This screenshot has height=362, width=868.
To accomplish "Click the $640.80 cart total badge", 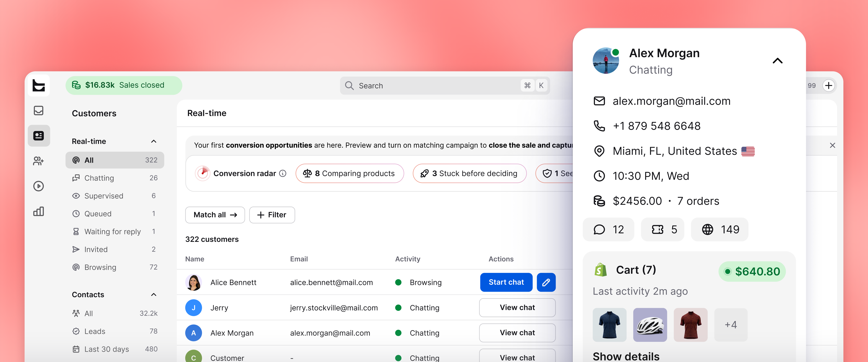I will pos(752,271).
